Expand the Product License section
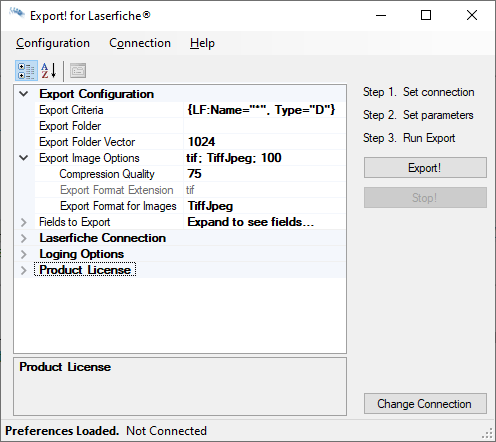The width and height of the screenshot is (496, 442). pyautogui.click(x=24, y=270)
